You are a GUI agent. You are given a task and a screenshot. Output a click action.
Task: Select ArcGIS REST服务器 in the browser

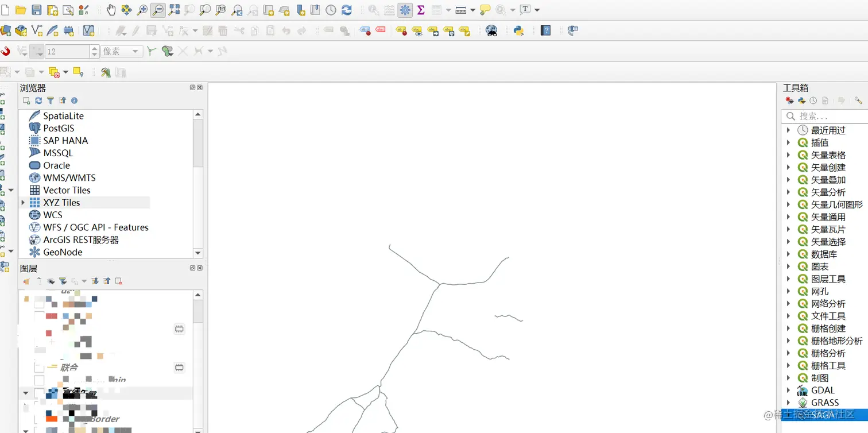tap(81, 239)
